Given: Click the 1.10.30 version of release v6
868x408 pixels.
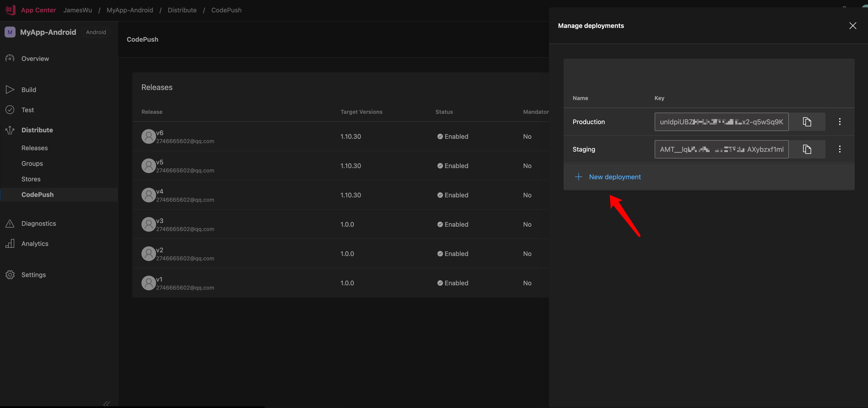Looking at the screenshot, I should click(x=350, y=136).
